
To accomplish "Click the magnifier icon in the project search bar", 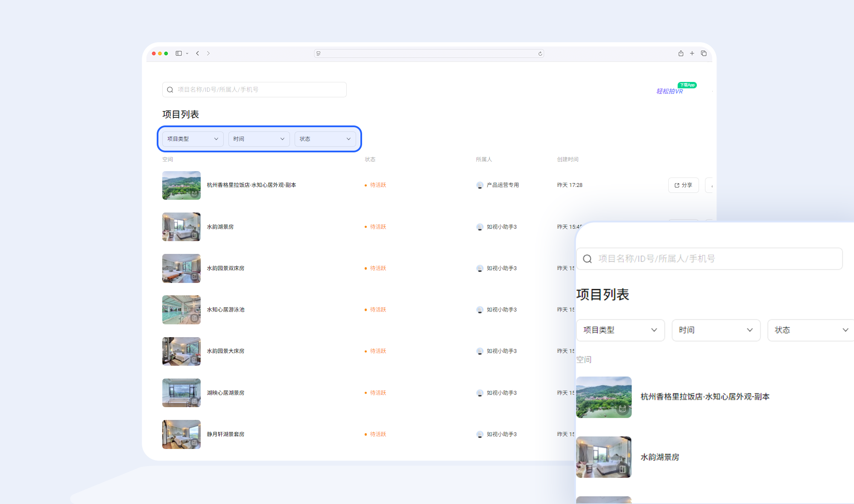I will (170, 89).
